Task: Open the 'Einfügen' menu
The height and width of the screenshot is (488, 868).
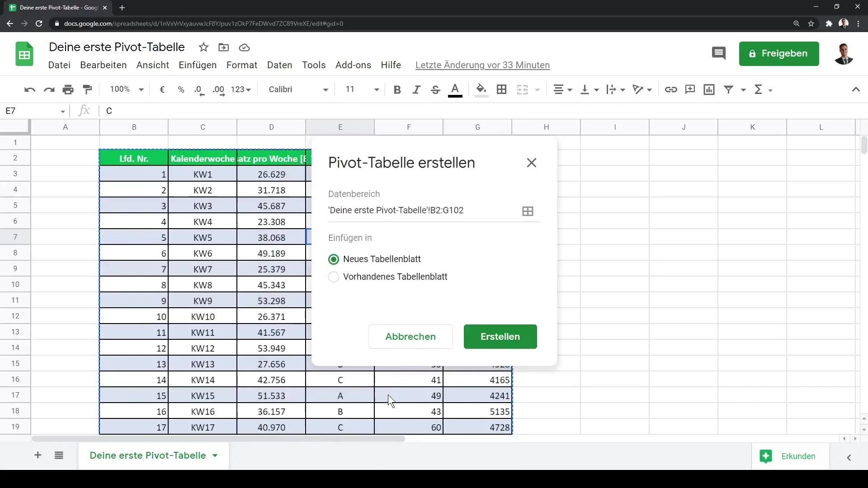Action: coord(197,65)
